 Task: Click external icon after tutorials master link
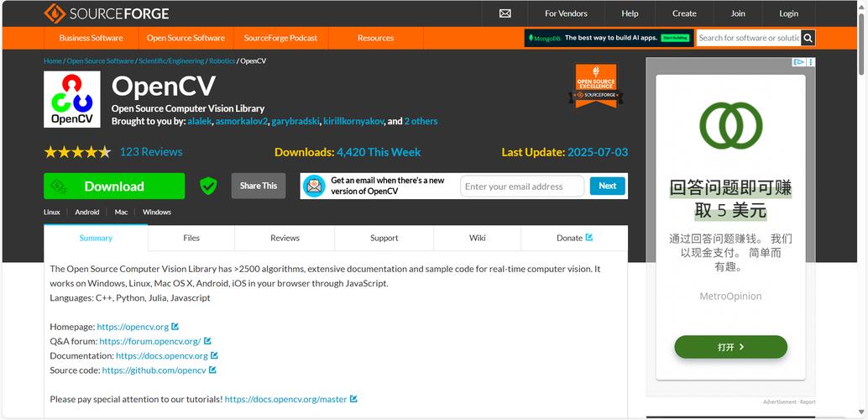[x=353, y=398]
